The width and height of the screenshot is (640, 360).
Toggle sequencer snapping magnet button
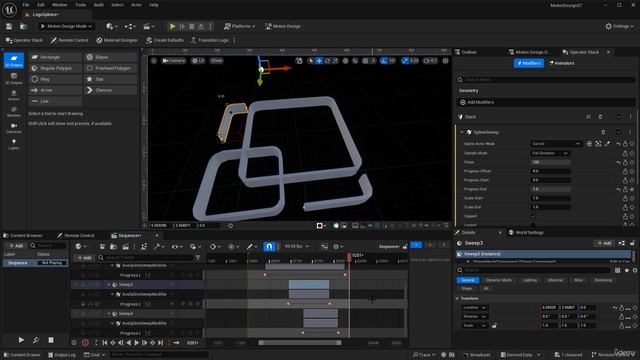[269, 246]
